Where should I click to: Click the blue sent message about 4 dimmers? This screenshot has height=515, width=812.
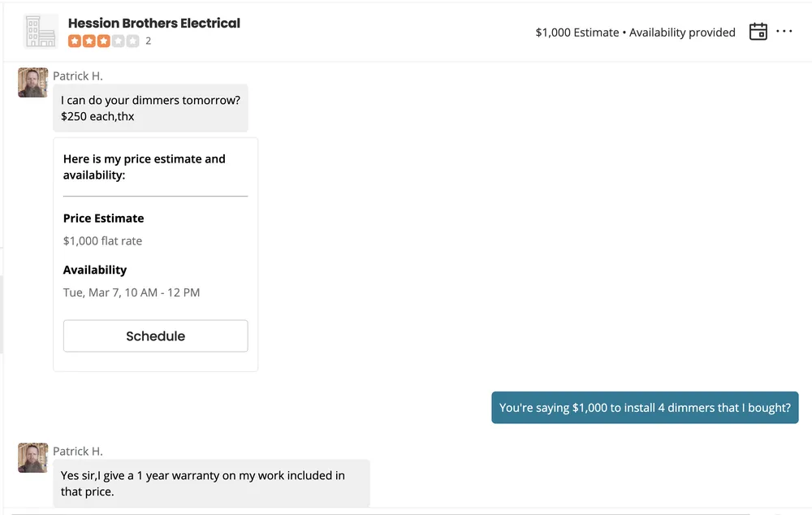tap(645, 408)
